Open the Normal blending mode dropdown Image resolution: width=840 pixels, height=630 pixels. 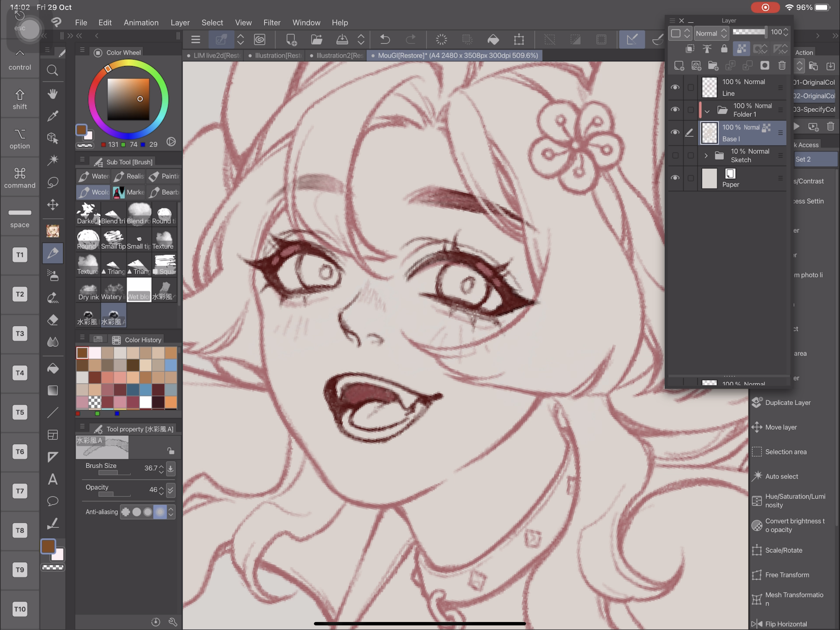click(x=711, y=34)
